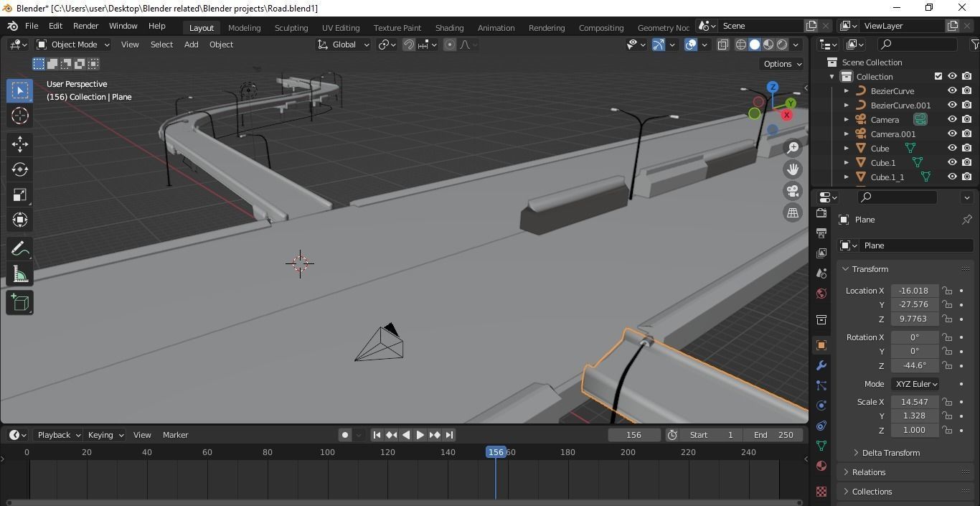Image resolution: width=980 pixels, height=506 pixels.
Task: Disable Cube.1 in renders
Action: click(967, 163)
